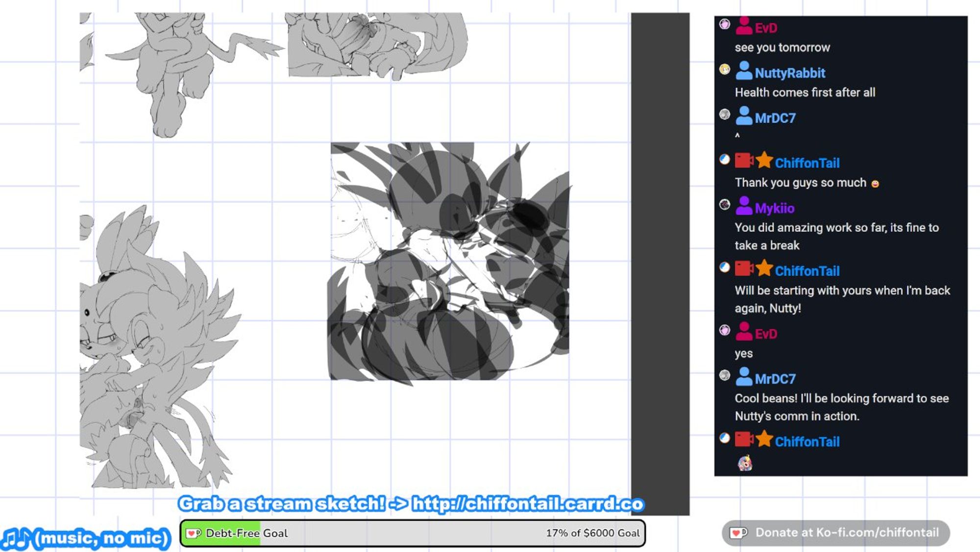Image resolution: width=980 pixels, height=552 pixels.
Task: Click the "17% of $6000 Goal" text
Action: point(592,533)
